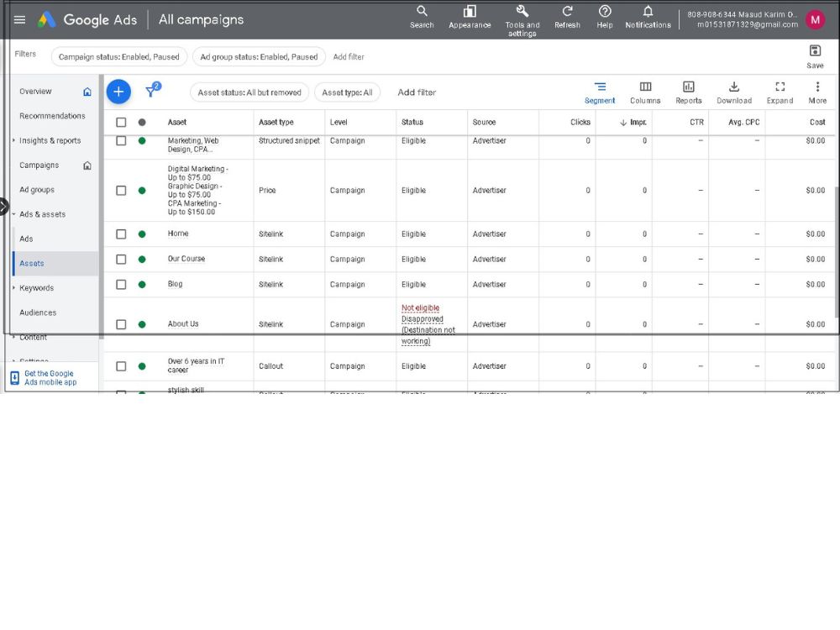The image size is (840, 630).
Task: Check the Over 6 years callout checkbox
Action: [121, 366]
